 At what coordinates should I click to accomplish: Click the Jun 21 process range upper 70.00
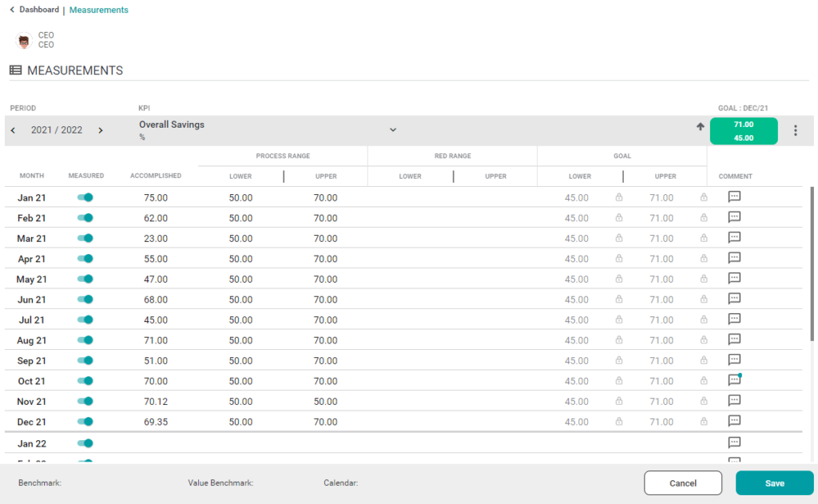pyautogui.click(x=326, y=300)
